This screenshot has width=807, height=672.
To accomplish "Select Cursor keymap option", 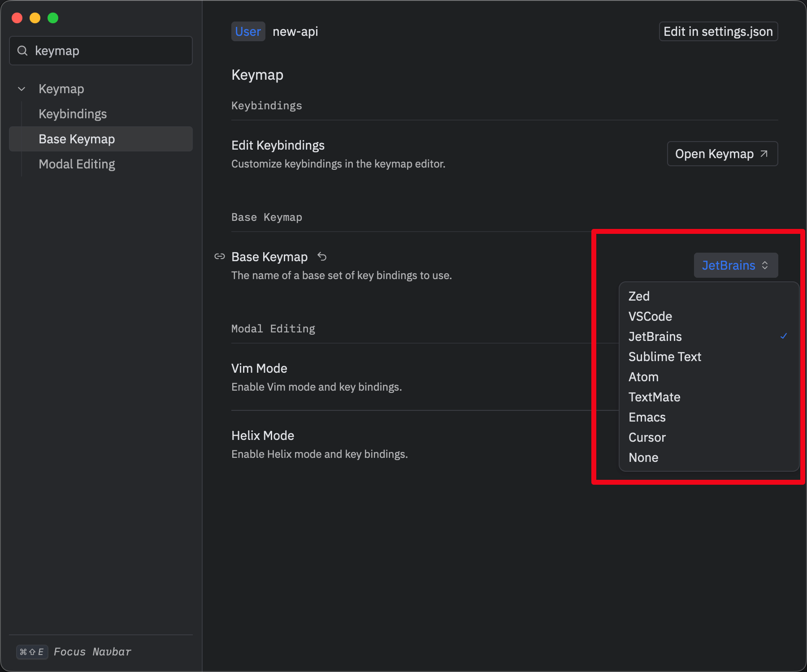I will click(709, 437).
